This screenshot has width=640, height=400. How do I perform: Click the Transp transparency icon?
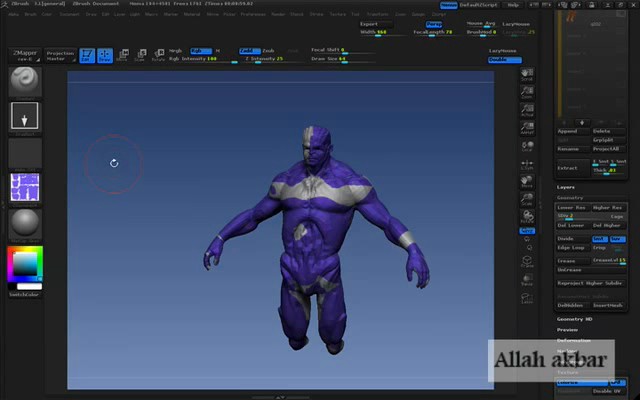click(x=527, y=280)
